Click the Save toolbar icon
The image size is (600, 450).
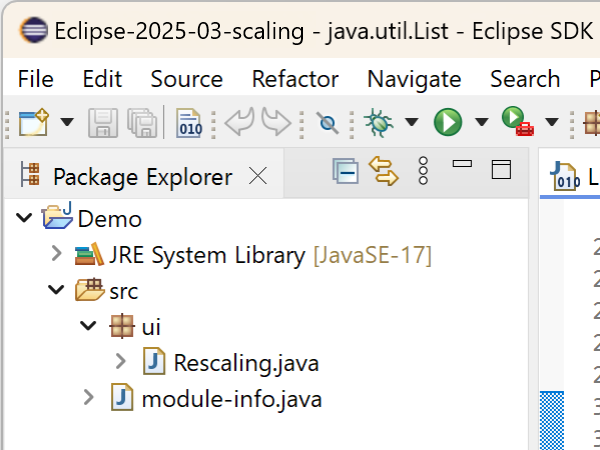pyautogui.click(x=103, y=123)
